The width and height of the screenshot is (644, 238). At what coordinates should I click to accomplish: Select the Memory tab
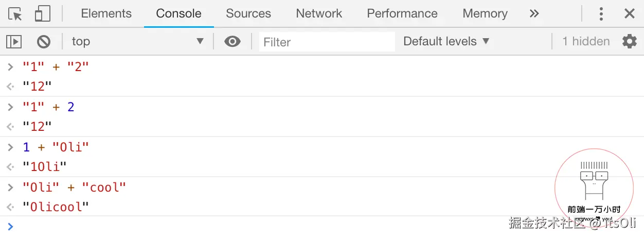485,14
